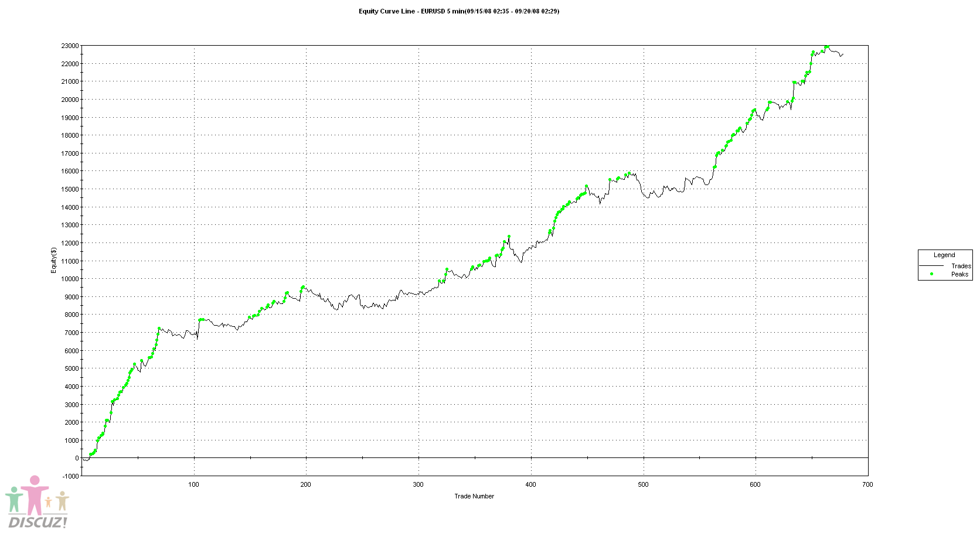The height and width of the screenshot is (533, 980).
Task: Click the '16000' equity axis value
Action: (70, 172)
